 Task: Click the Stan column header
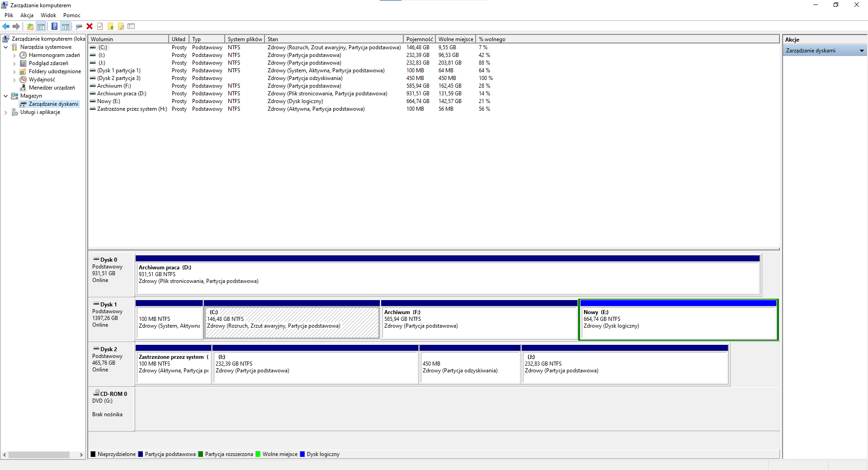point(334,39)
